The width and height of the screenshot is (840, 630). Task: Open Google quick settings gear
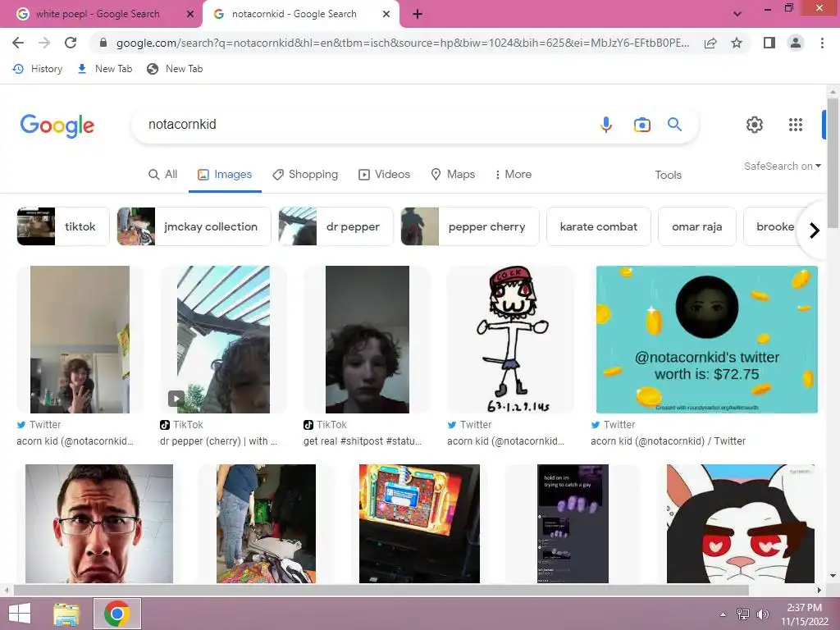(755, 125)
